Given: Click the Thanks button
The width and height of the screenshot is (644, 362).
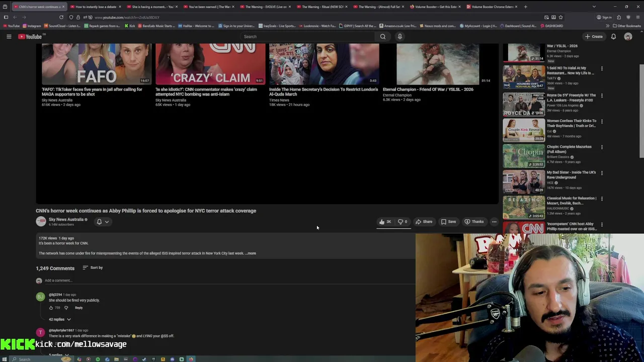Looking at the screenshot, I should [474, 222].
